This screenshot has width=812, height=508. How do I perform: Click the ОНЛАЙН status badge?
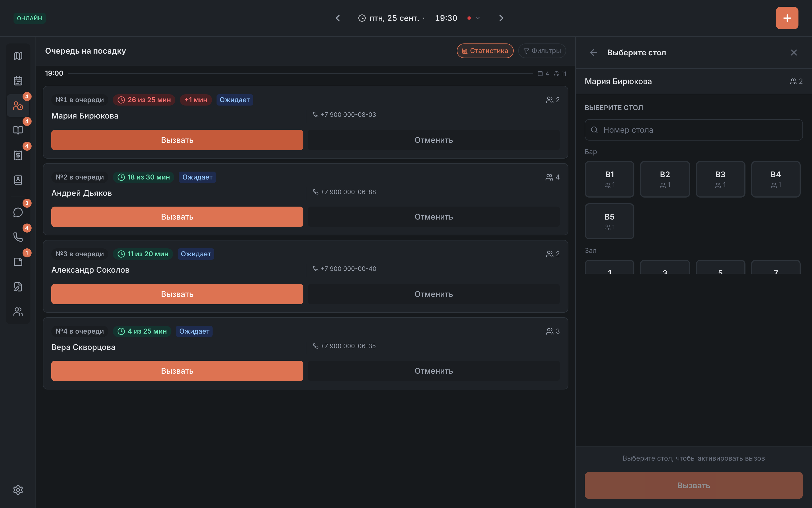30,18
